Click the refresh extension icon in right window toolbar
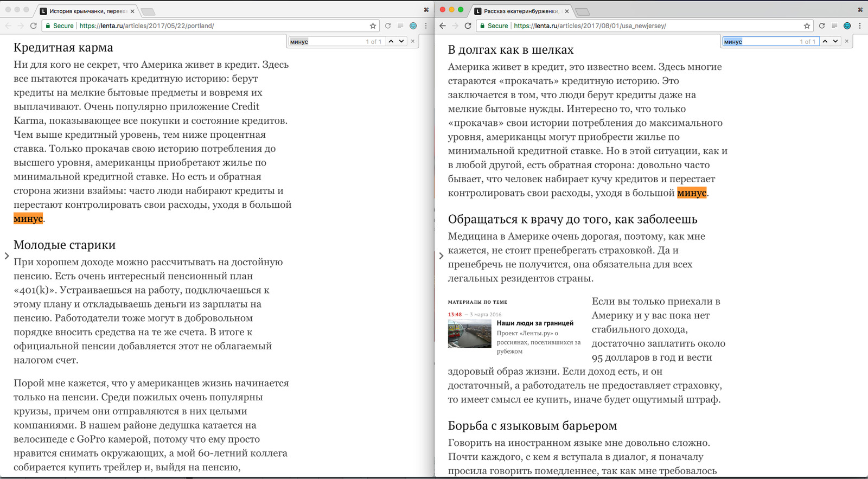Image resolution: width=868 pixels, height=479 pixels. [x=822, y=25]
